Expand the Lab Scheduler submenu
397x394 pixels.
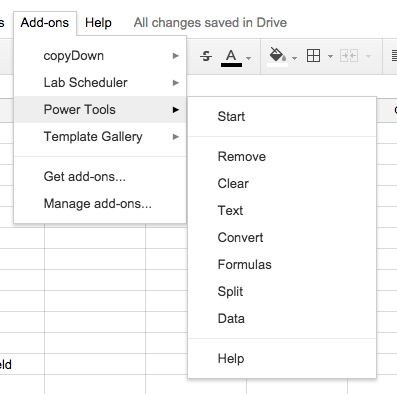pos(100,83)
